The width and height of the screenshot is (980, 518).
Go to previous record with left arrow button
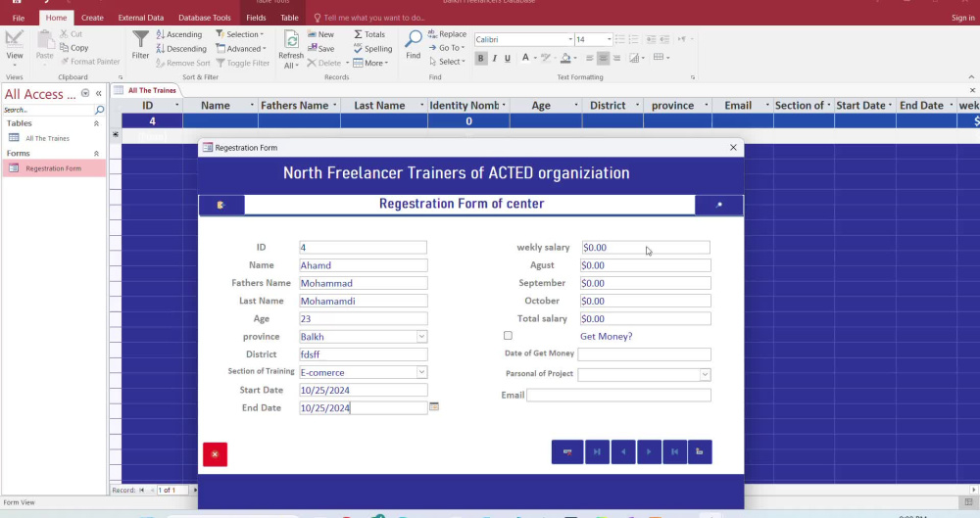point(623,451)
